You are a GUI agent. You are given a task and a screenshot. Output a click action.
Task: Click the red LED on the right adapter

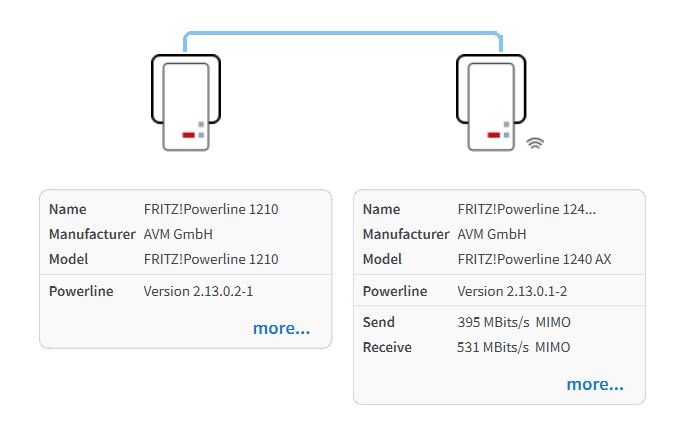point(493,134)
